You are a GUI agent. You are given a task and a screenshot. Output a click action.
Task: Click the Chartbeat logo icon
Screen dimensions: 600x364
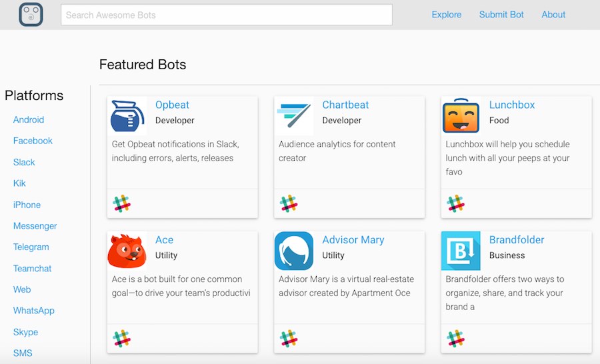click(x=294, y=116)
